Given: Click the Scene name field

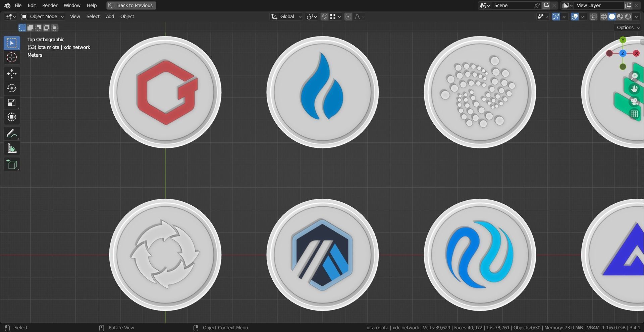Looking at the screenshot, I should tap(513, 5).
